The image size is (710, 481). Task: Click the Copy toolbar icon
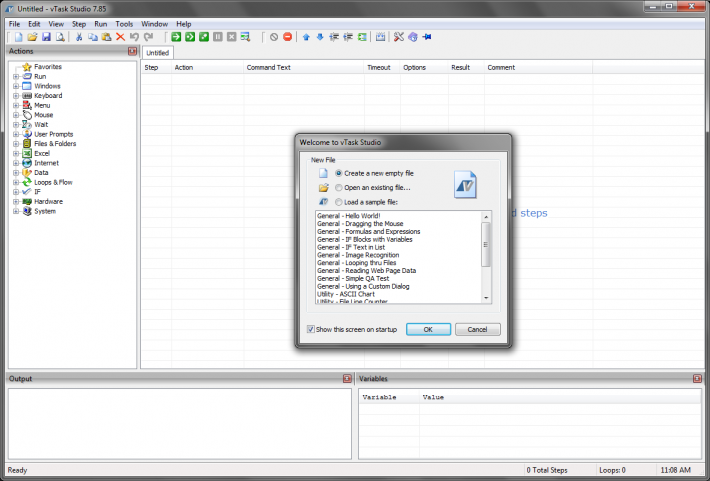93,37
